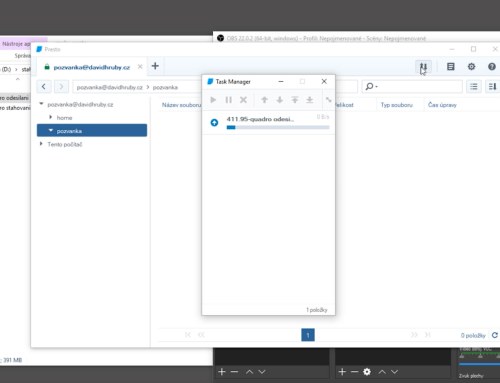This screenshot has height=383, width=500.
Task: Open Presto settings gear icon
Action: click(471, 67)
